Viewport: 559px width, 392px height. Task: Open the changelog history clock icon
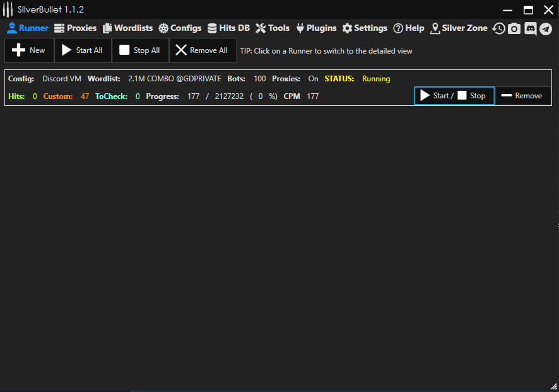[498, 28]
